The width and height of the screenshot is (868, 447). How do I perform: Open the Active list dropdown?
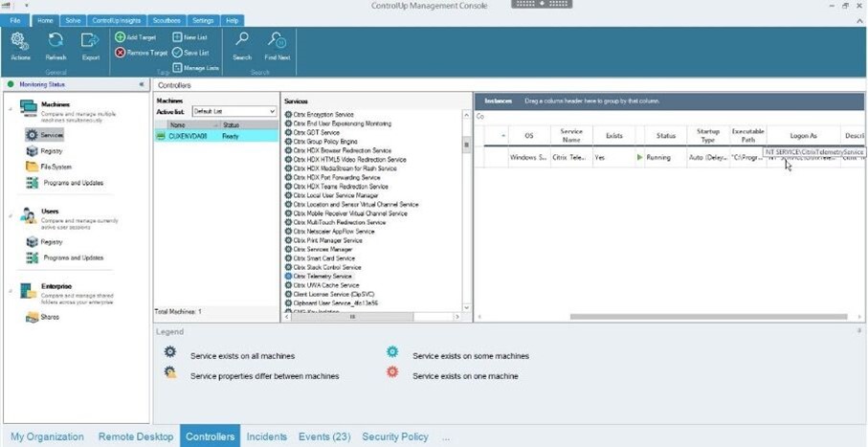click(x=272, y=111)
